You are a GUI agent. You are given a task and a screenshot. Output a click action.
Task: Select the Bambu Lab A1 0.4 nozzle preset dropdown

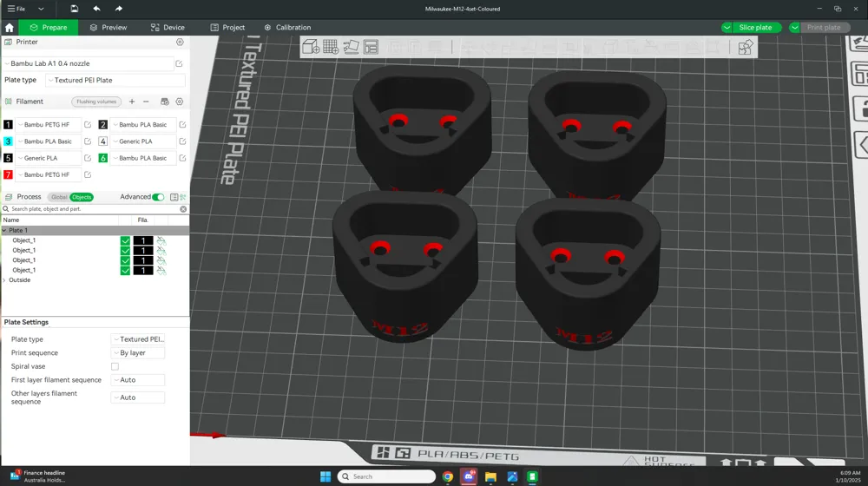point(89,63)
